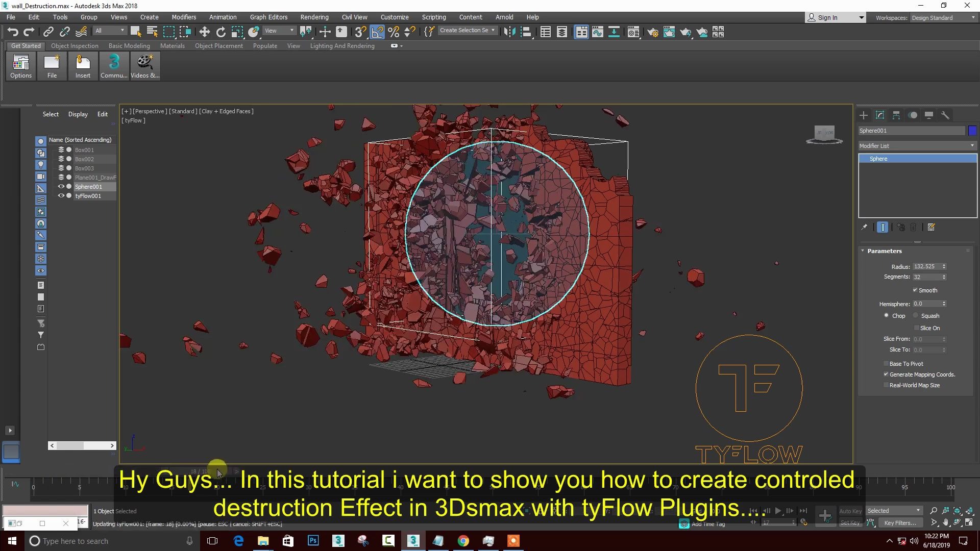980x551 pixels.
Task: Enable the Slice On checkbox
Action: pyautogui.click(x=917, y=328)
